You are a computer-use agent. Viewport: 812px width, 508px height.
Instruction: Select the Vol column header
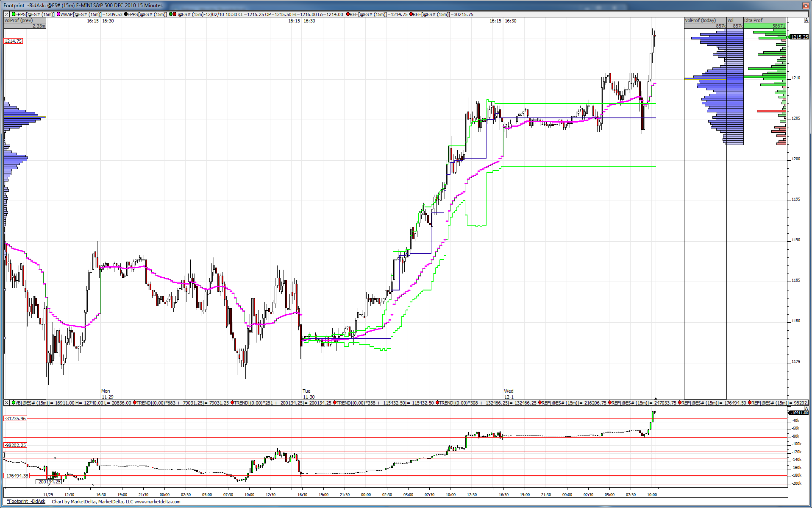735,20
